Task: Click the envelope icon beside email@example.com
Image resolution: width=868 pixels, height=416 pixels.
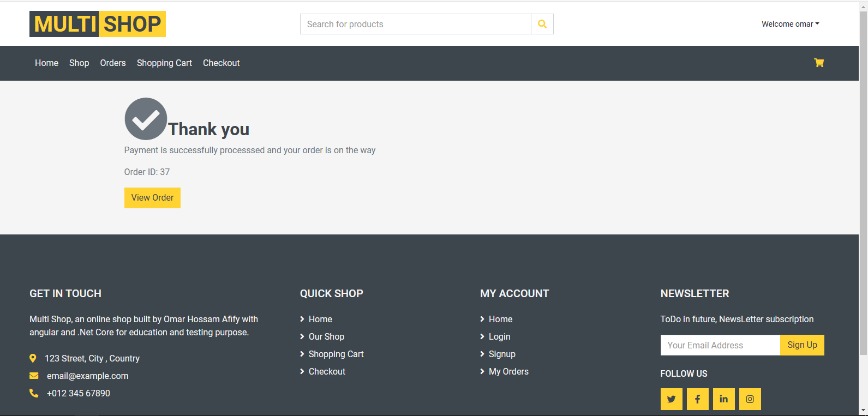Action: (x=34, y=376)
